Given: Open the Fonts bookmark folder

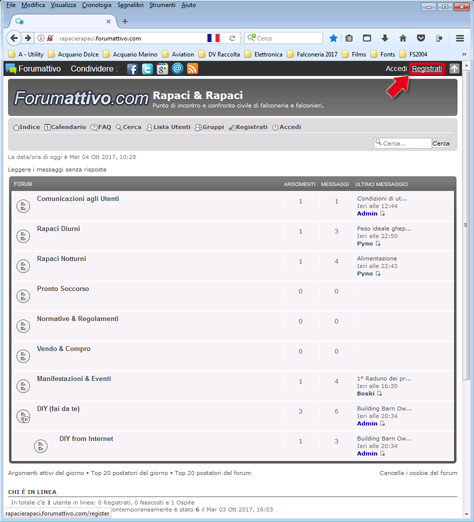Looking at the screenshot, I should (383, 54).
